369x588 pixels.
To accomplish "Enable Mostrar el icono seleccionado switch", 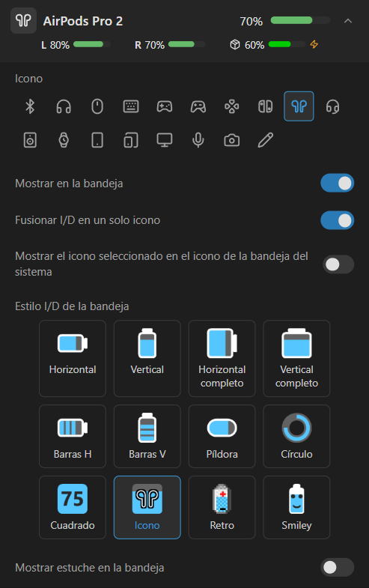I will pos(338,264).
